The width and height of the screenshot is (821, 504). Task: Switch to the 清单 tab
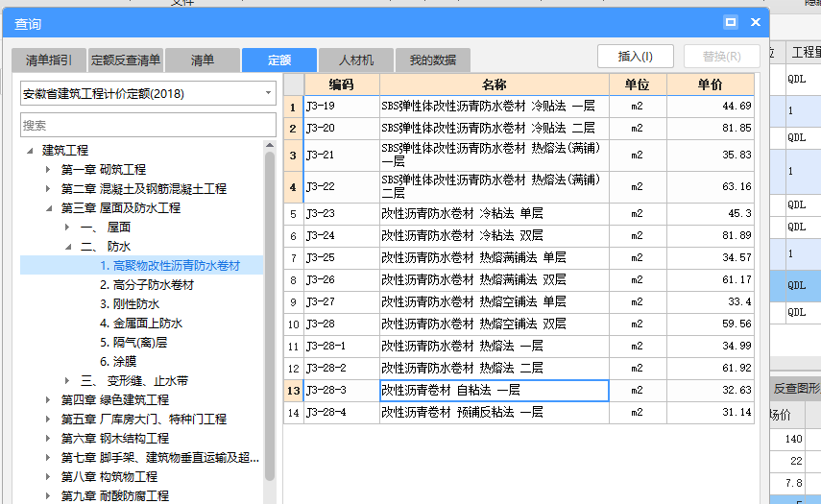coord(203,60)
